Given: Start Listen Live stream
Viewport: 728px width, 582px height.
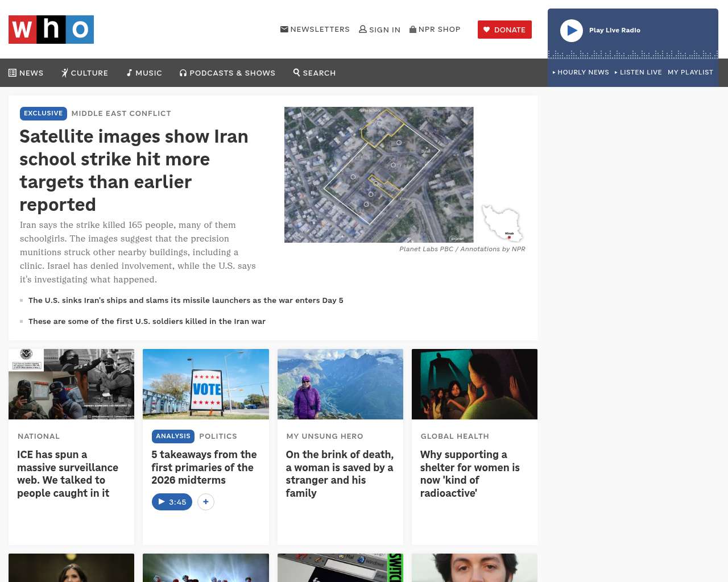Looking at the screenshot, I should pyautogui.click(x=638, y=72).
